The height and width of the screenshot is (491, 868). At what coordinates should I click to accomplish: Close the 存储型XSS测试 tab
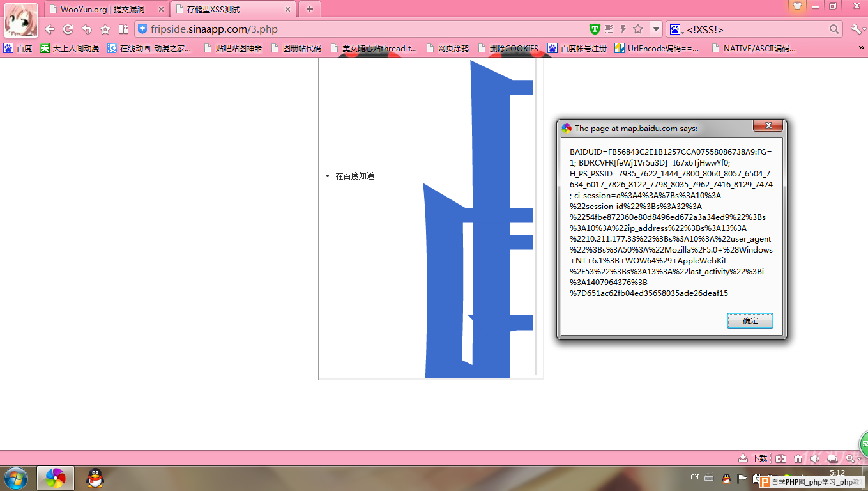click(288, 10)
